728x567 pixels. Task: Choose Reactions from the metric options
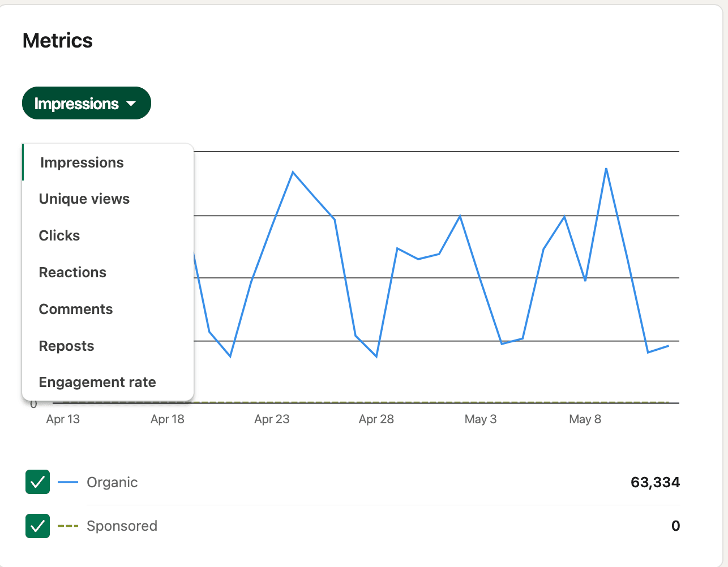[x=72, y=272]
